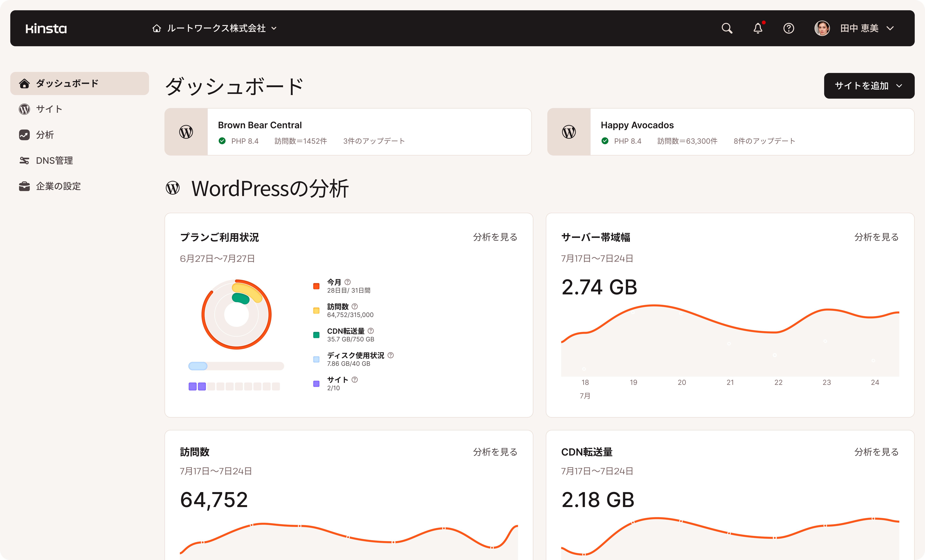Open search from the top bar
Screen dimensions: 925x560
click(727, 28)
